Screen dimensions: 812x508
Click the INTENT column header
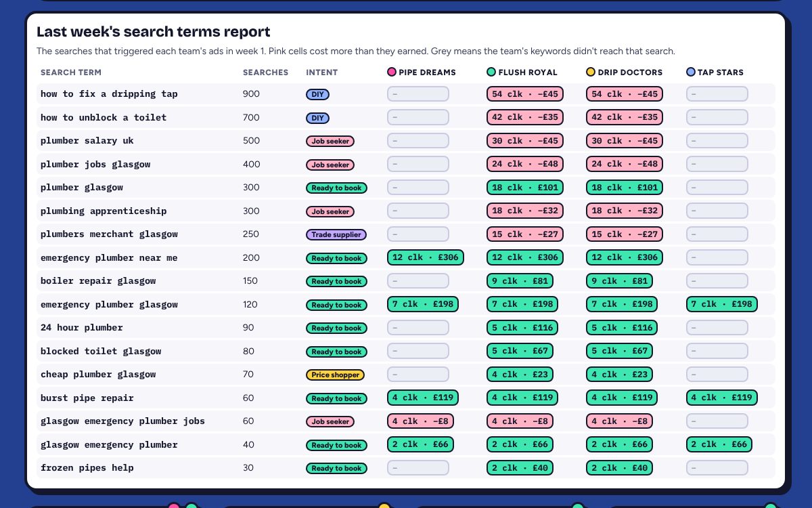pos(321,72)
